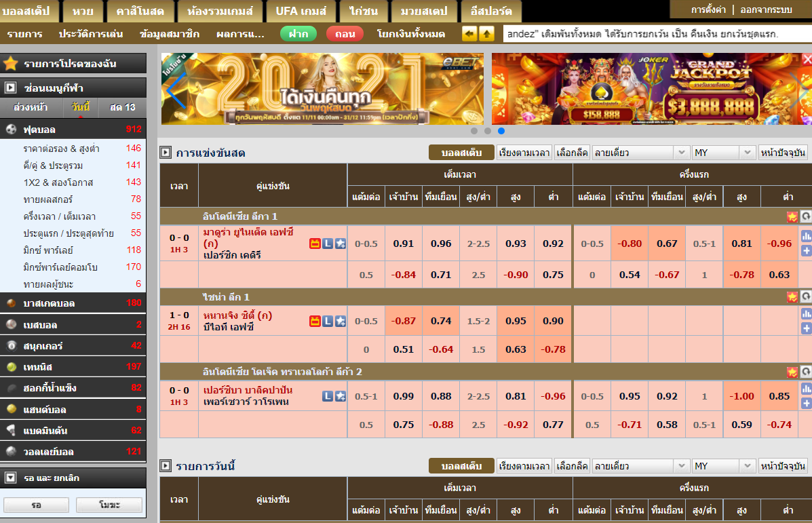Click บอลสเต็ป button in live section
Screen dimensions: 812x523
[461, 152]
